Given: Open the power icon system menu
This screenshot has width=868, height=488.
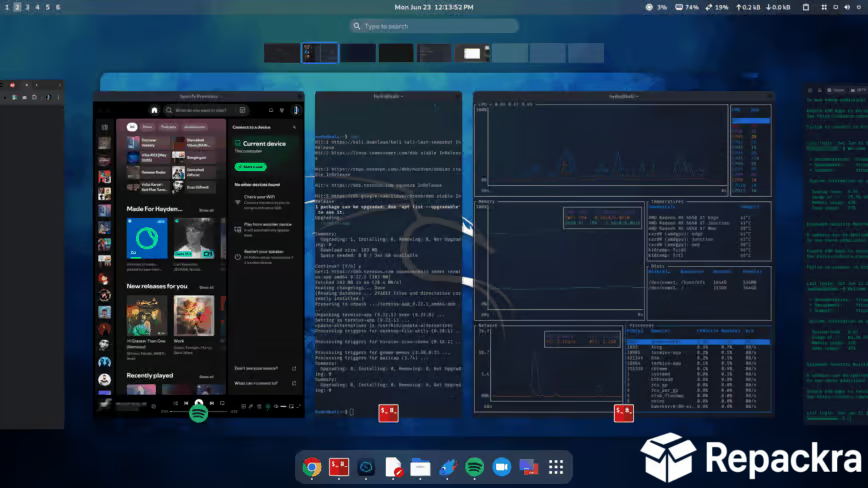Looking at the screenshot, I should 859,7.
